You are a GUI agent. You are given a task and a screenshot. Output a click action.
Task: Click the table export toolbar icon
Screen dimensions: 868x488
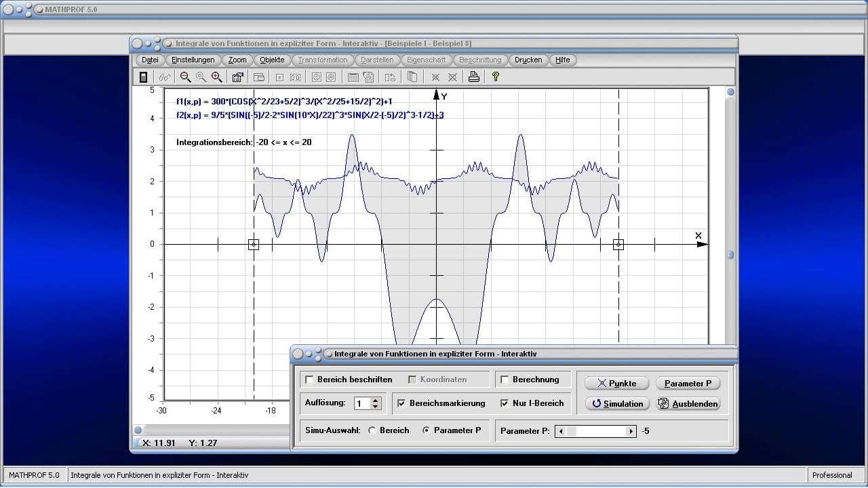368,77
